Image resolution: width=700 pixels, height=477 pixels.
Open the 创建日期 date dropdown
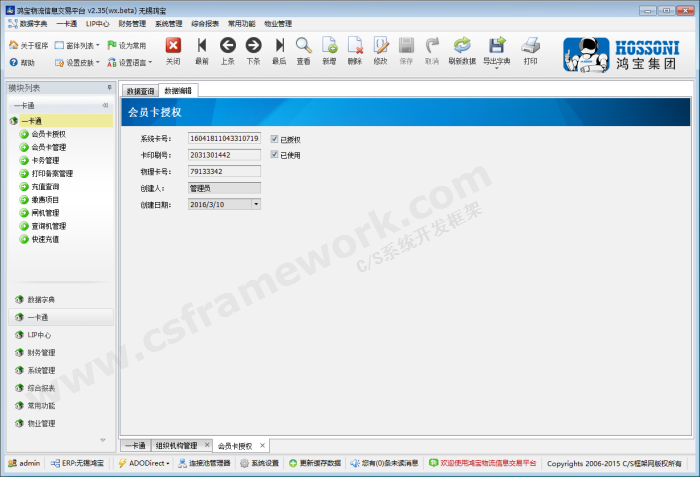pyautogui.click(x=256, y=204)
